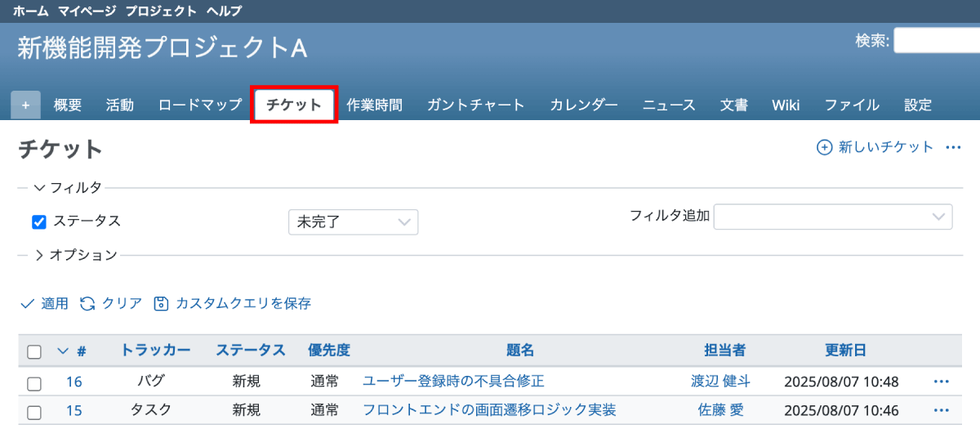Click the クリア reload icon
Screen dimensions: 980x429
pos(87,303)
